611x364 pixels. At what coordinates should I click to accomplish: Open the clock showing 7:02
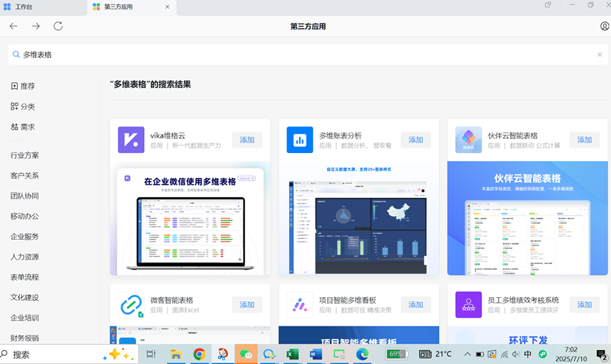pyautogui.click(x=571, y=354)
